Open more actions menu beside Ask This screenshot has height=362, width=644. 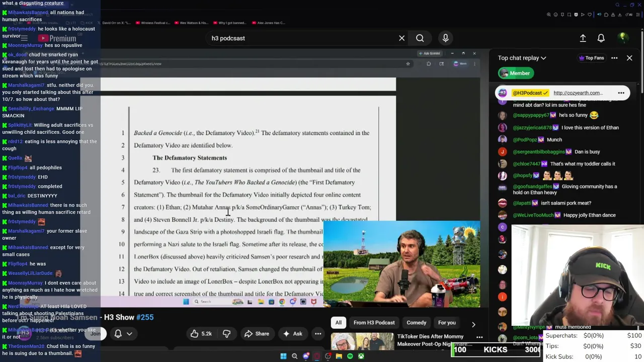pyautogui.click(x=318, y=333)
